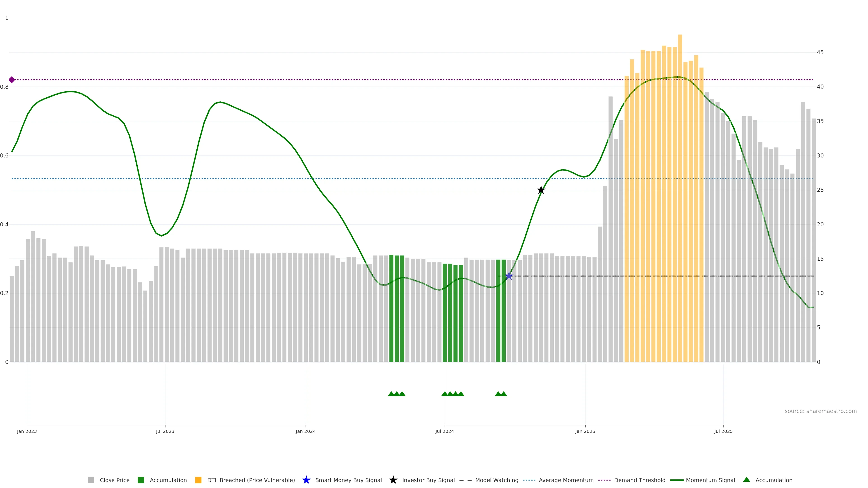Click the Jul 2024 axis label
Image resolution: width=868 pixels, height=488 pixels.
pyautogui.click(x=444, y=432)
